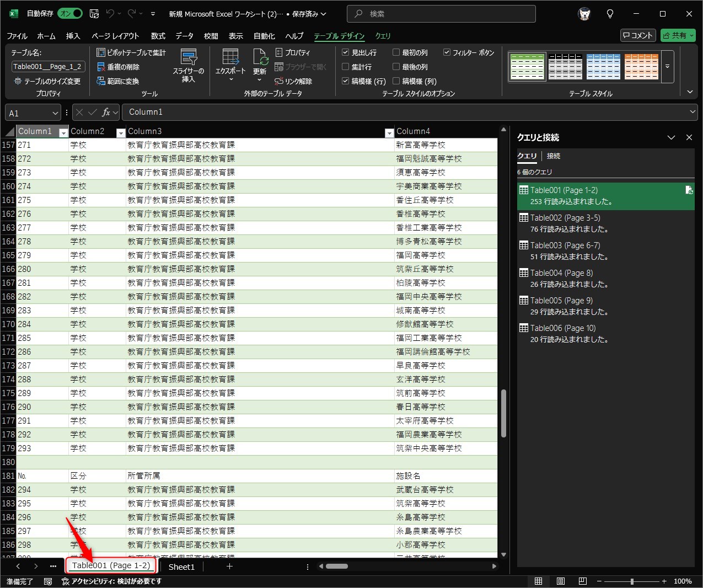The width and height of the screenshot is (703, 588).
Task: Click the zoom slider in status bar
Action: [x=632, y=581]
